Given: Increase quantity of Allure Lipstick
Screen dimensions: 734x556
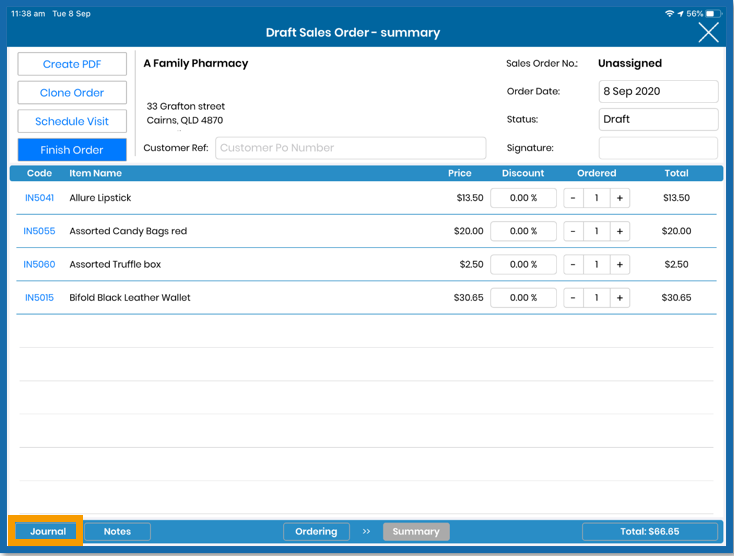Looking at the screenshot, I should [620, 198].
